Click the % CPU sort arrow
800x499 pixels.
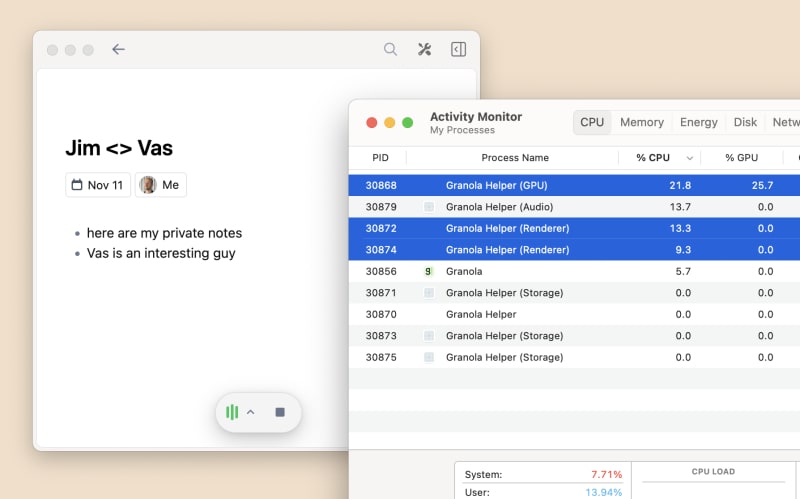click(689, 158)
